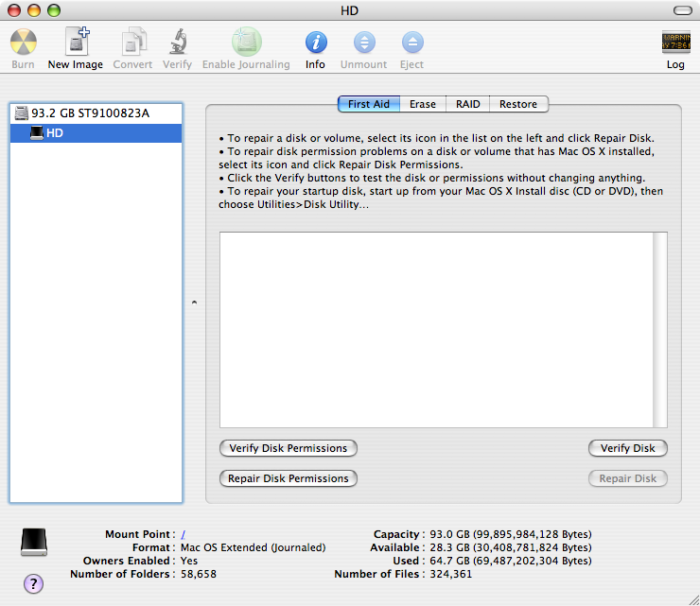The height and width of the screenshot is (606, 700).
Task: Switch to the Restore tab
Action: pyautogui.click(x=518, y=104)
